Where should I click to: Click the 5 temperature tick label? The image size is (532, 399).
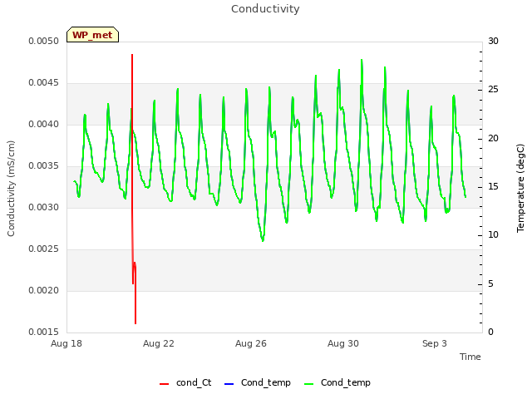pyautogui.click(x=490, y=284)
